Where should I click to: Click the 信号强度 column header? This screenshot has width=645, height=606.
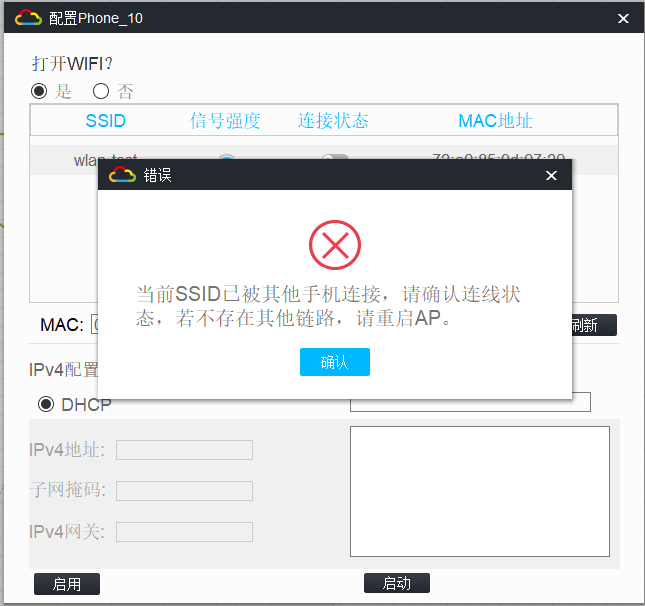click(225, 121)
